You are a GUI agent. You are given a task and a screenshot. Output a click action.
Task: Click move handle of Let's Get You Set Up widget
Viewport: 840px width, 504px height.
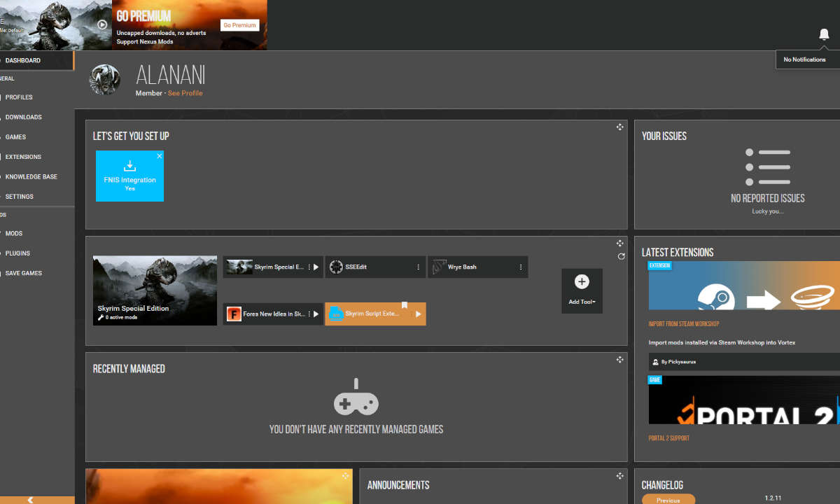(619, 127)
